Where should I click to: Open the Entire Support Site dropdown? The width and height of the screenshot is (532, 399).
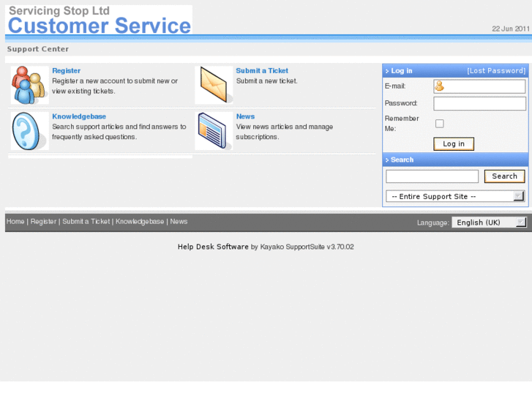[455, 196]
